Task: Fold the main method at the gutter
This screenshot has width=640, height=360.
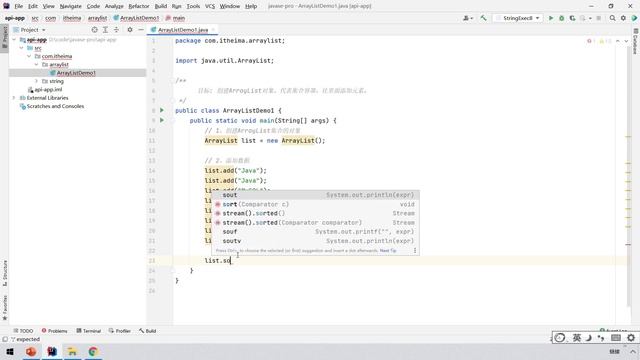Action: [172, 120]
